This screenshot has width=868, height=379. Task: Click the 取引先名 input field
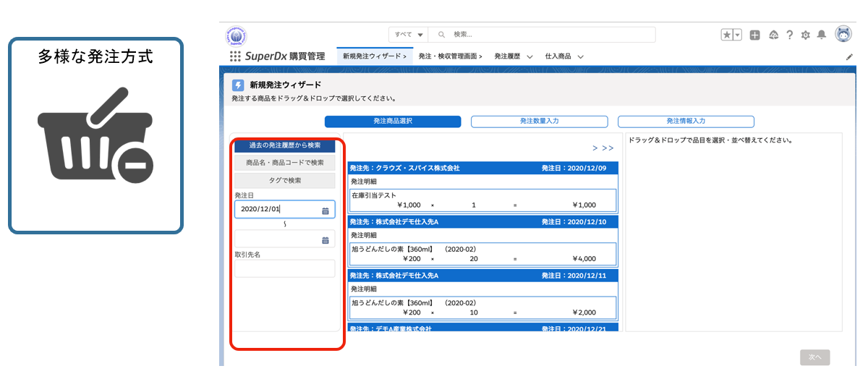[284, 268]
